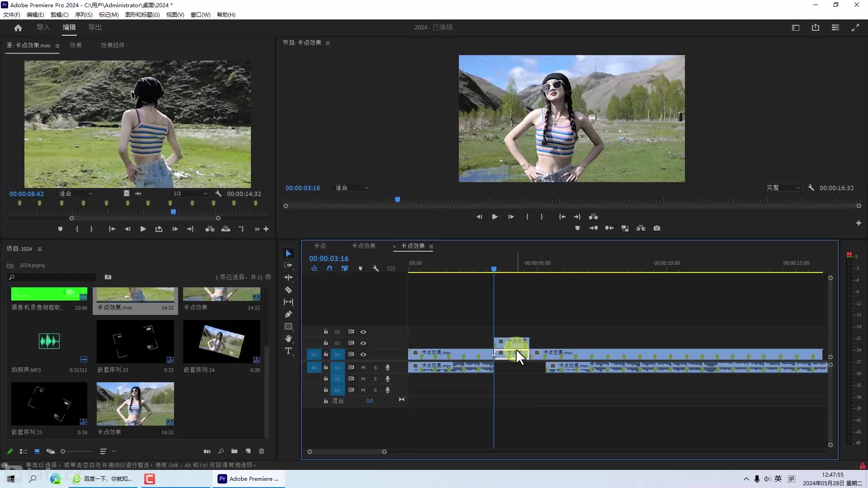The height and width of the screenshot is (488, 868).
Task: Open the 图形和标题(G) menu
Action: [x=142, y=14]
